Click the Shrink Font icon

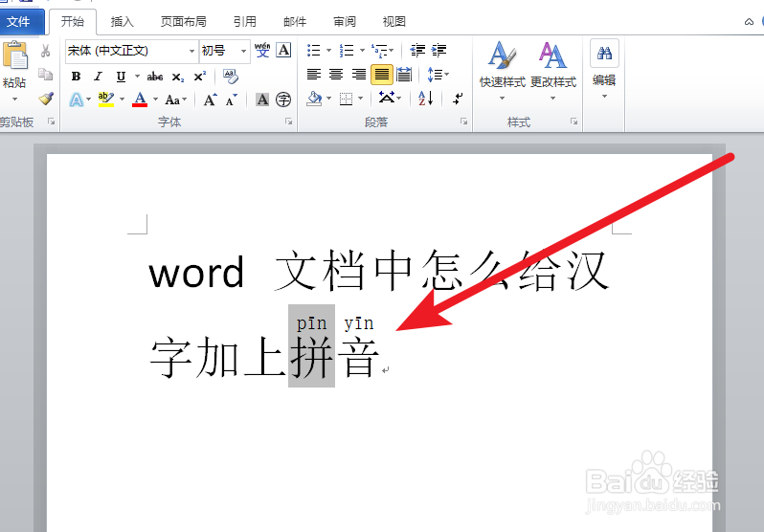coord(231,100)
